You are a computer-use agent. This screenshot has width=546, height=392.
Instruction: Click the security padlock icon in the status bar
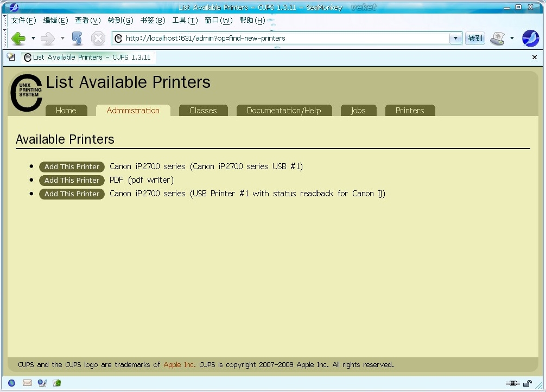(528, 383)
